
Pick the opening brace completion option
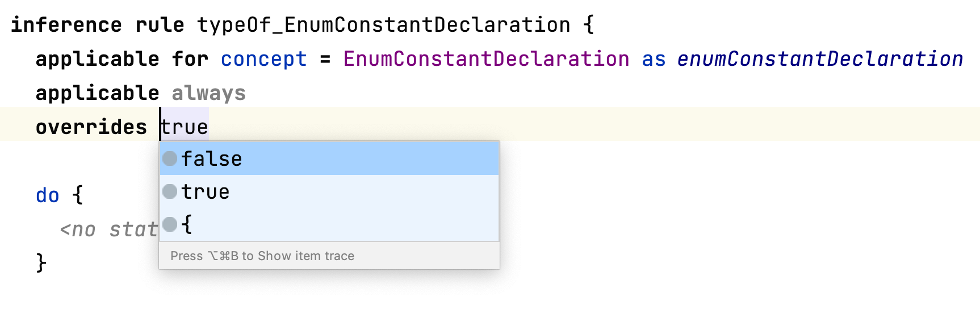pos(187,224)
